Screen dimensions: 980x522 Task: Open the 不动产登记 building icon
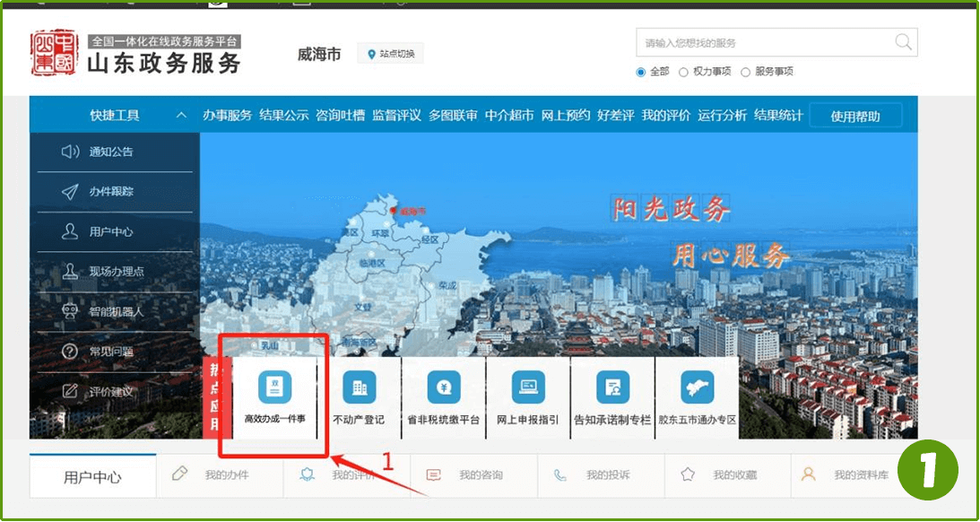coord(359,387)
